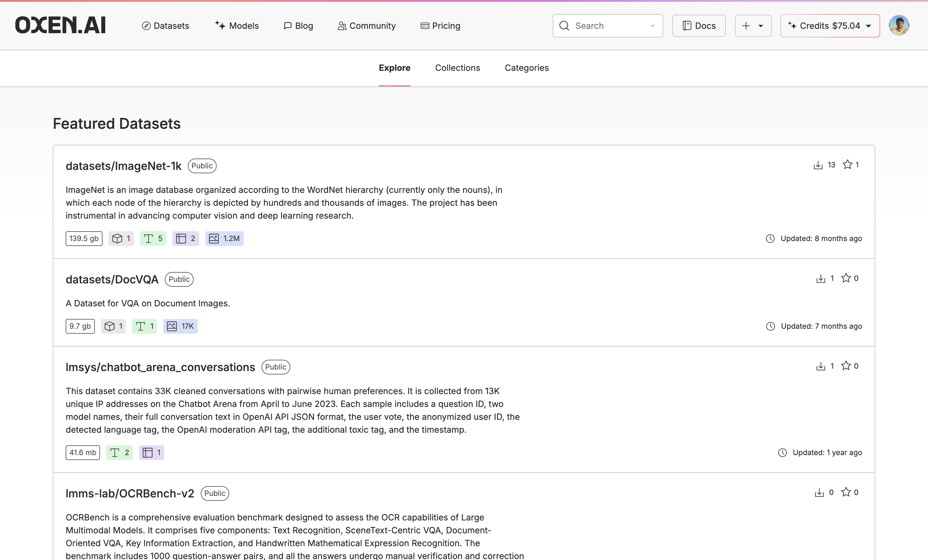Open the Categories tab
Viewport: 928px width, 560px height.
(527, 68)
